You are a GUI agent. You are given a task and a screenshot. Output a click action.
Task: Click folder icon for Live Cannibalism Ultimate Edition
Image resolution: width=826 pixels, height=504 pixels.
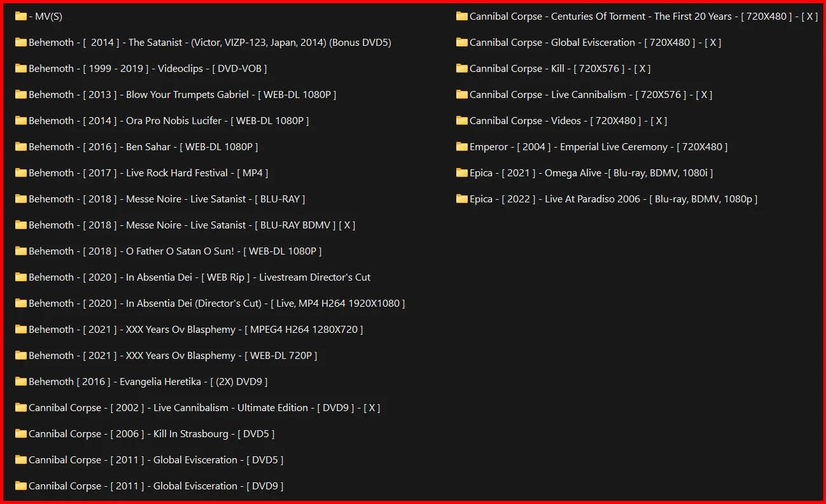click(x=21, y=408)
